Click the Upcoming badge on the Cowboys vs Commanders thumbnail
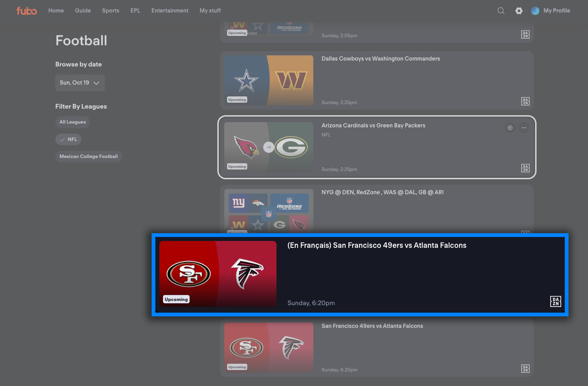Image resolution: width=588 pixels, height=386 pixels. point(237,100)
